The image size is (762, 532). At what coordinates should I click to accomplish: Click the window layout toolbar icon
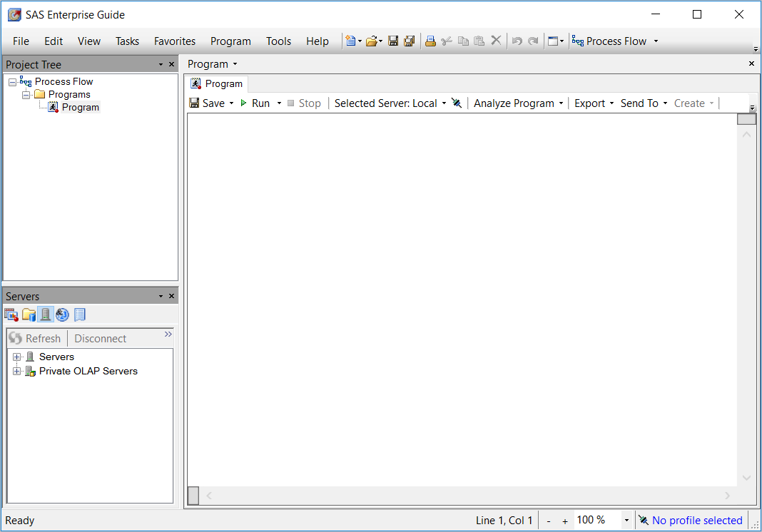click(552, 41)
